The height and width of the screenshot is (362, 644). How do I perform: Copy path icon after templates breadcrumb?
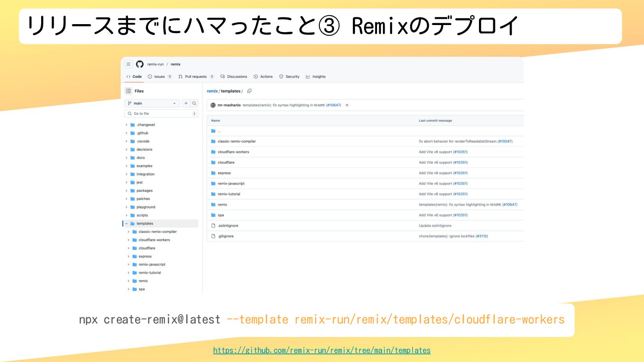pos(249,91)
